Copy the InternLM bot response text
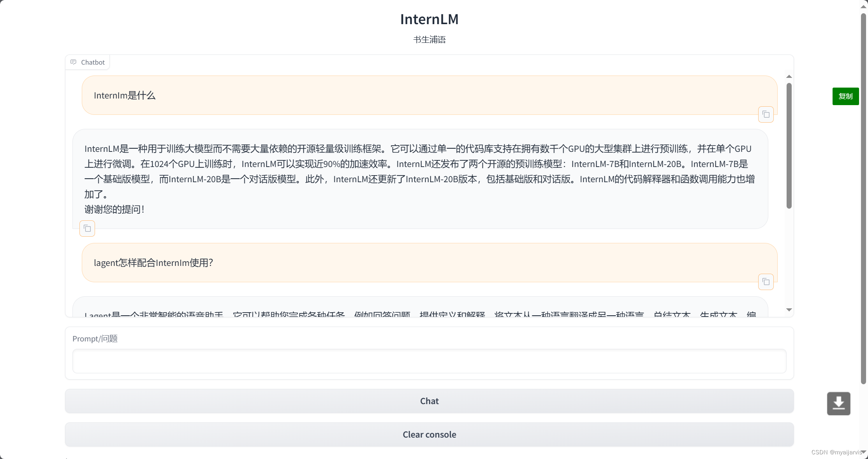Image resolution: width=868 pixels, height=459 pixels. click(87, 229)
